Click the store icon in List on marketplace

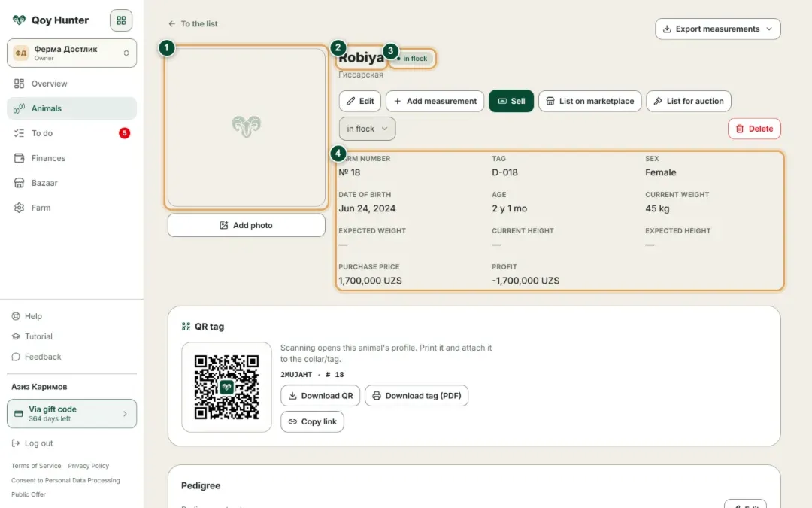tap(550, 101)
